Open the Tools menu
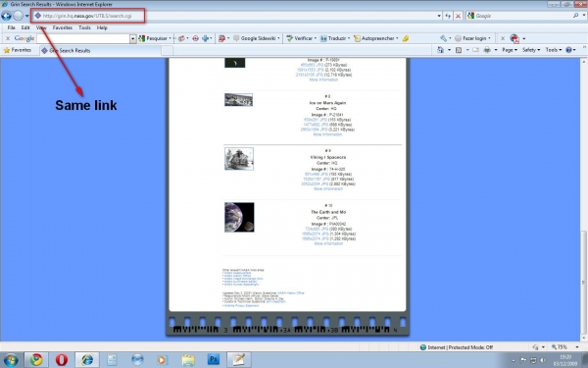 tap(84, 27)
